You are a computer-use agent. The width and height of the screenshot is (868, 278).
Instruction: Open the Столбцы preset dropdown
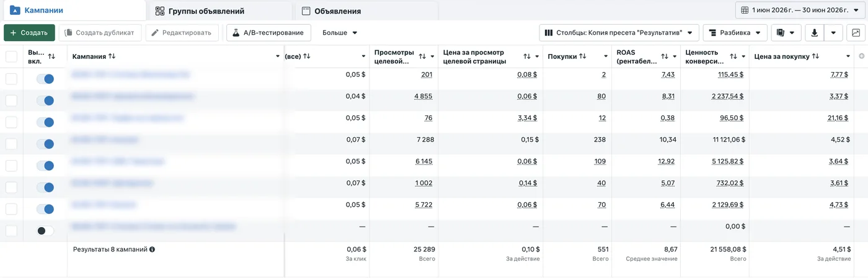coord(619,33)
